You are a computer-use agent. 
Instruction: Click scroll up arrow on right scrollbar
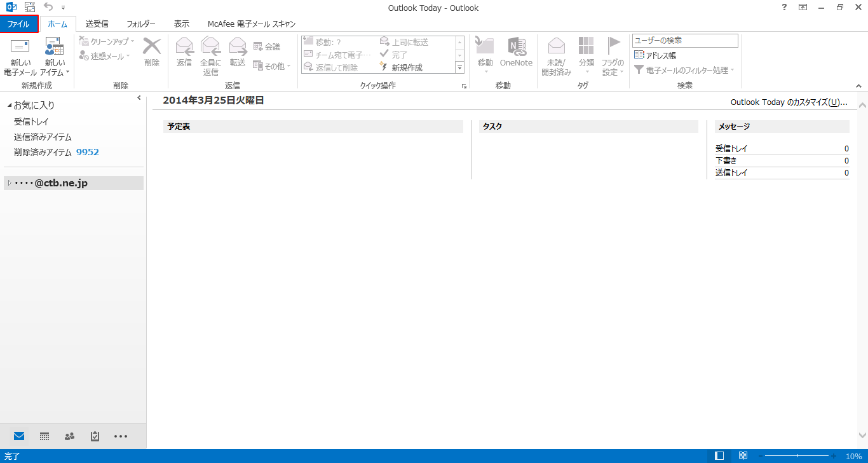point(862,105)
